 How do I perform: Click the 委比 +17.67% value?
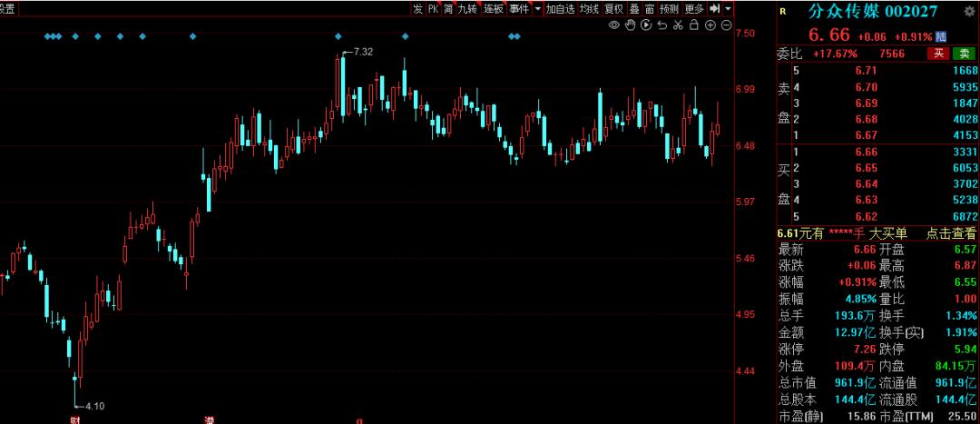pos(835,54)
